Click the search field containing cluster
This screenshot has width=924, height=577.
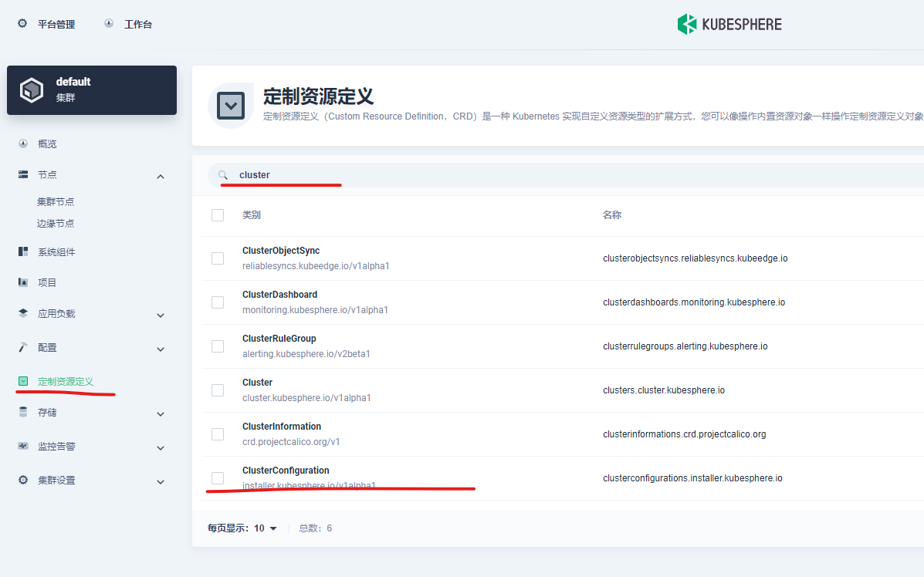tap(309, 174)
